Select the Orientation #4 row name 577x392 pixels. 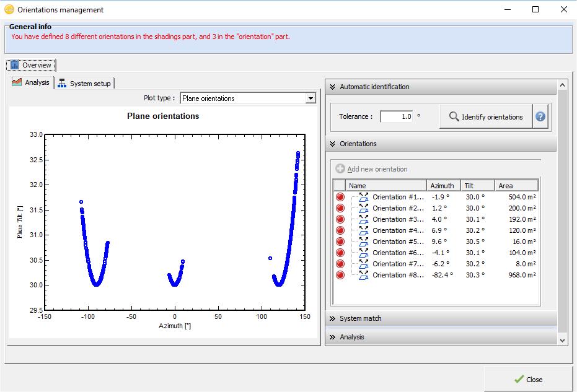(398, 230)
